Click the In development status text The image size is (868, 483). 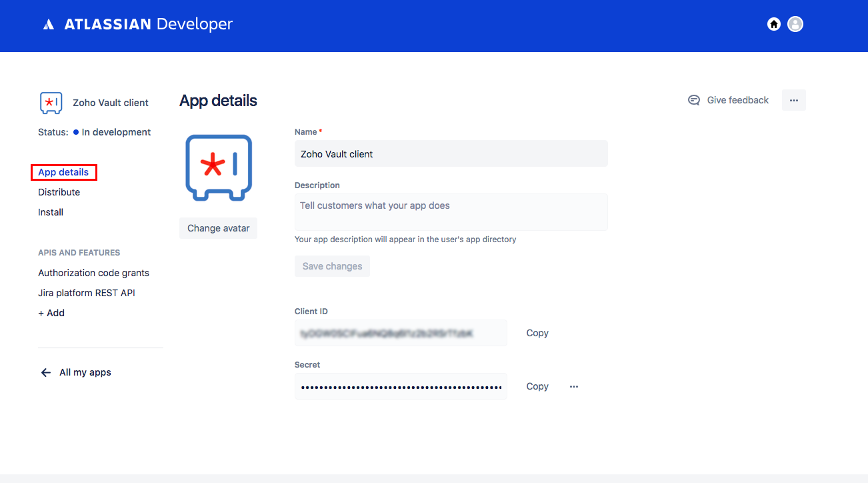(116, 132)
